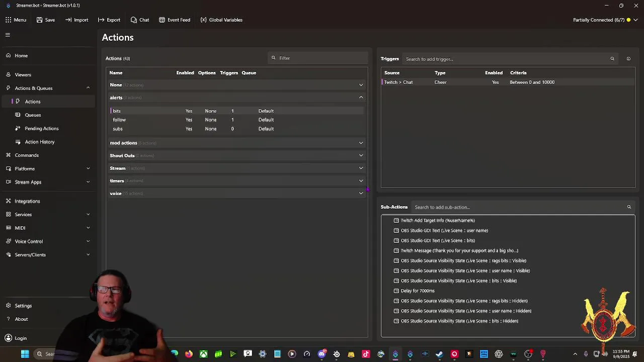This screenshot has height=362, width=644.
Task: Expand the voice action group
Action: tap(361, 193)
